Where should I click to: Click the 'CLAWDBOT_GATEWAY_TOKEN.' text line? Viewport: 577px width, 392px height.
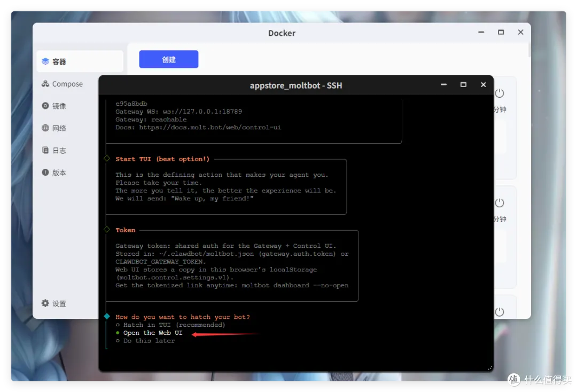pyautogui.click(x=160, y=262)
